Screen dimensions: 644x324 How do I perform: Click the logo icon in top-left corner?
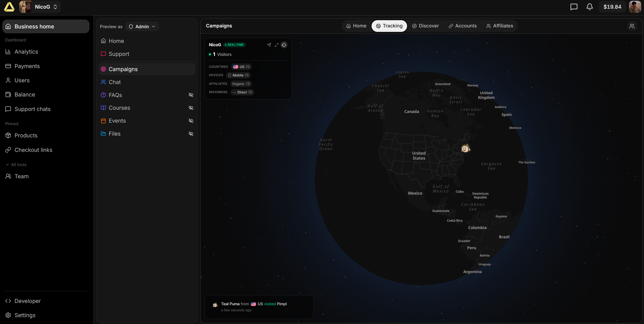coord(9,7)
